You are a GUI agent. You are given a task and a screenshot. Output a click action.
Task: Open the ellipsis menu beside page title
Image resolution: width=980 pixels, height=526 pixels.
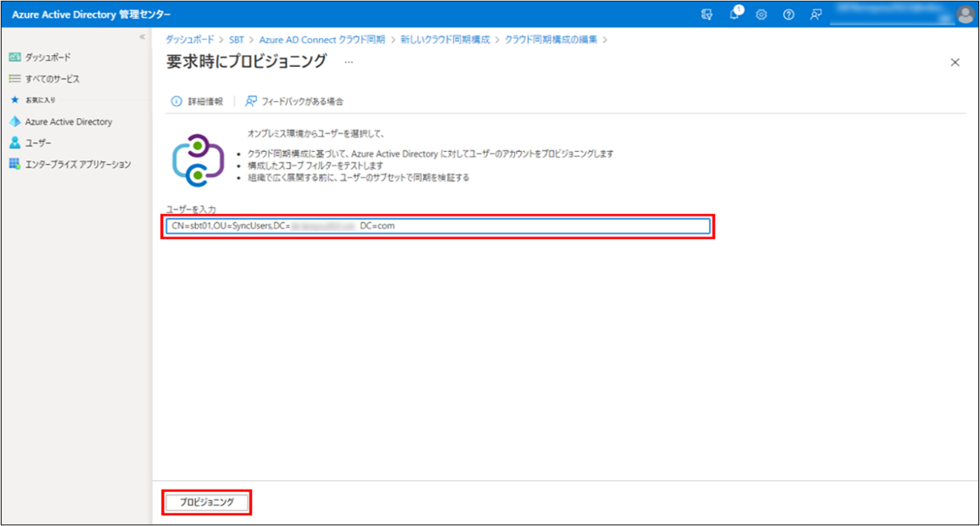point(349,62)
